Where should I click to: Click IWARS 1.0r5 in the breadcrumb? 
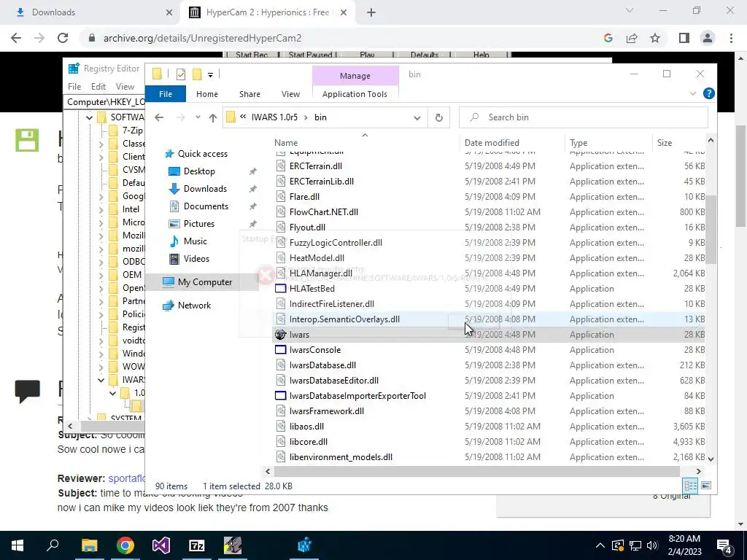274,117
